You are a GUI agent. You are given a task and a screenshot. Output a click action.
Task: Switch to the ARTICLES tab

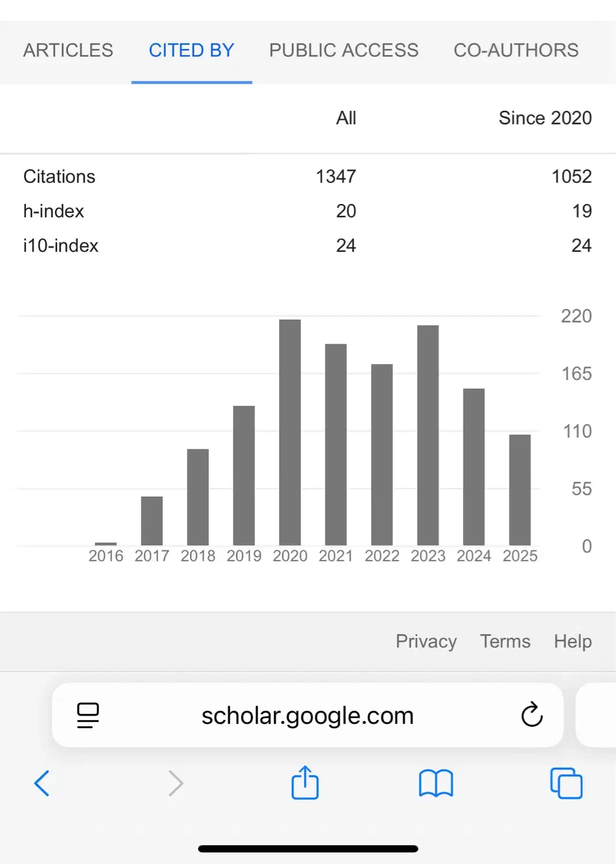68,51
